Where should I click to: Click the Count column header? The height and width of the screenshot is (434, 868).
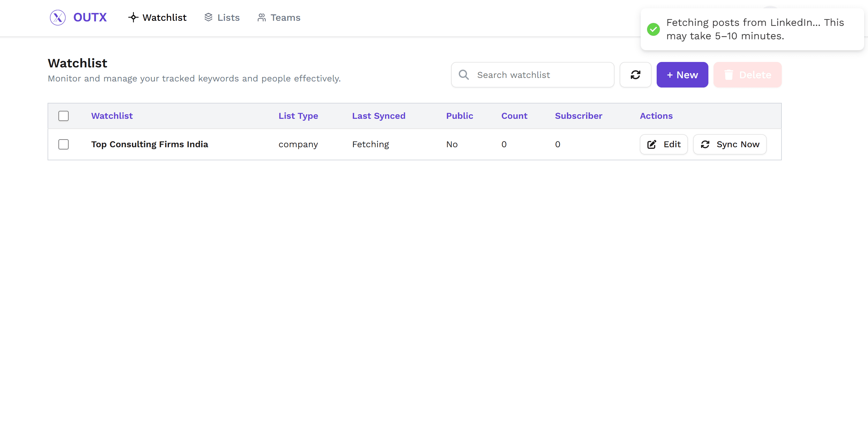[x=514, y=116]
